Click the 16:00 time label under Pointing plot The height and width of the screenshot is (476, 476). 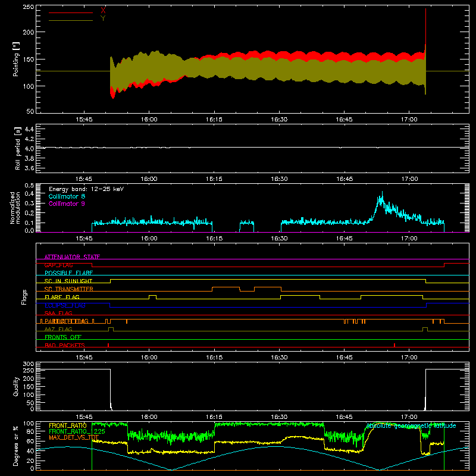point(149,120)
